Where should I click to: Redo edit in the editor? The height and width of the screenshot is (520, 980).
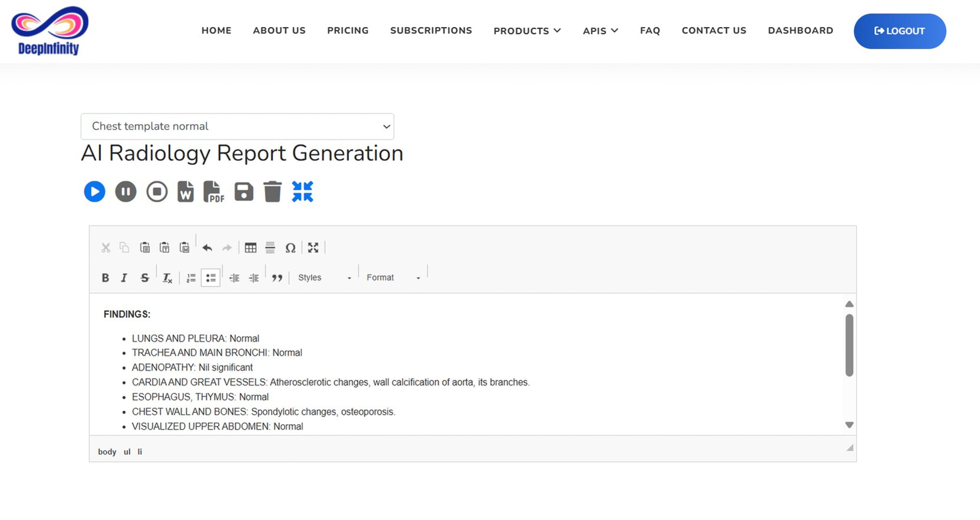[x=227, y=248]
